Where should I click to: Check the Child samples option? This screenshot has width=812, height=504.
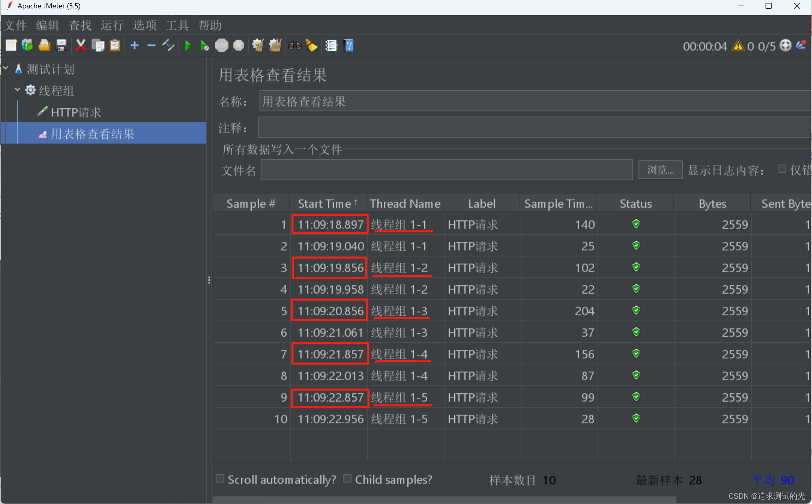(347, 479)
